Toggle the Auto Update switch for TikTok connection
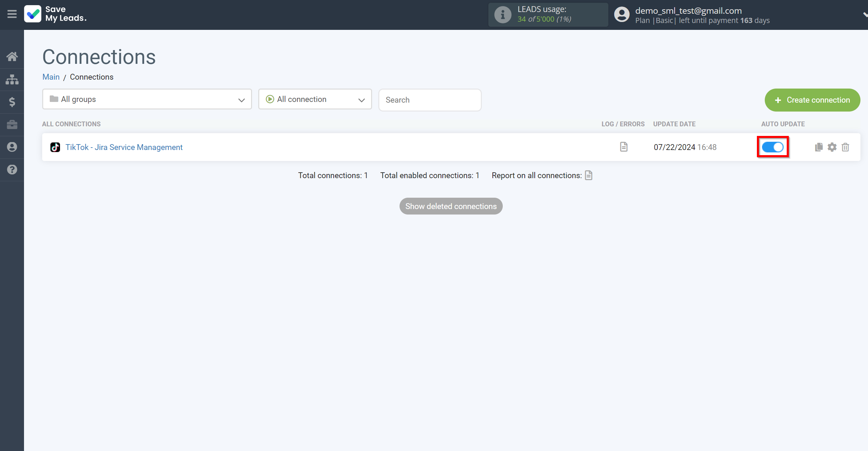Viewport: 868px width, 451px height. tap(773, 147)
